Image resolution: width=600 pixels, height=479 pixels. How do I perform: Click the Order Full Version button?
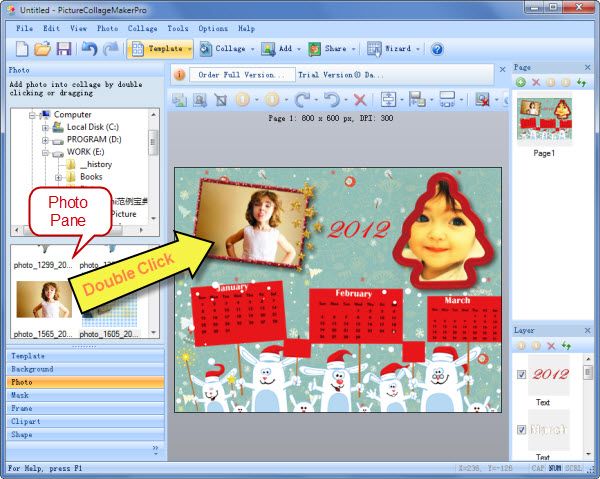(x=242, y=75)
